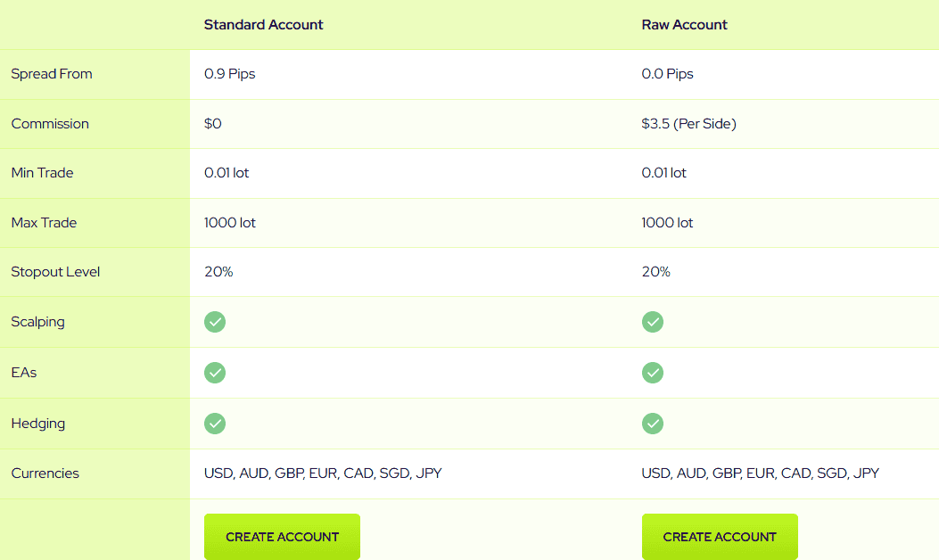Click the $3.5 (Per Side) commission value
The width and height of the screenshot is (939, 560).
click(688, 124)
